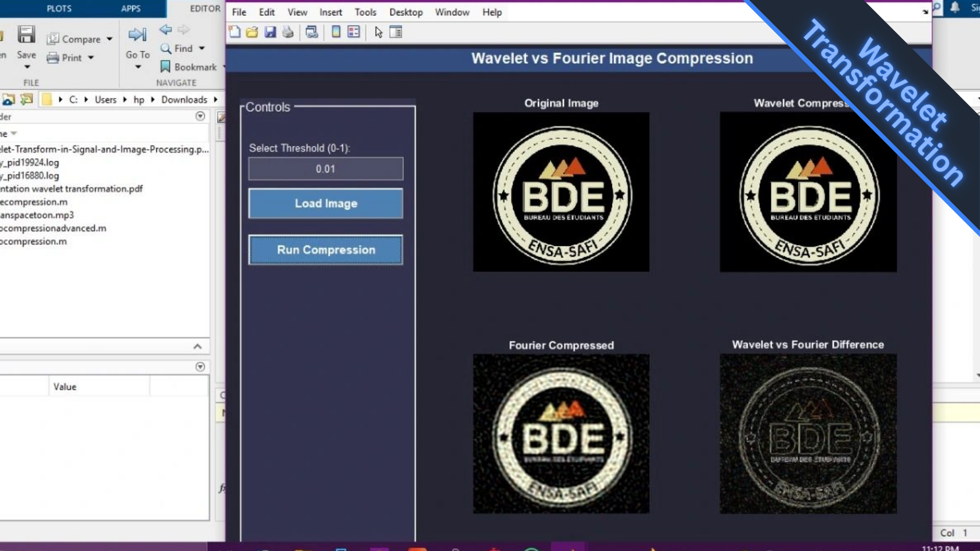Click the Insert Colorbar icon
Image resolution: width=980 pixels, height=551 pixels.
click(x=336, y=32)
